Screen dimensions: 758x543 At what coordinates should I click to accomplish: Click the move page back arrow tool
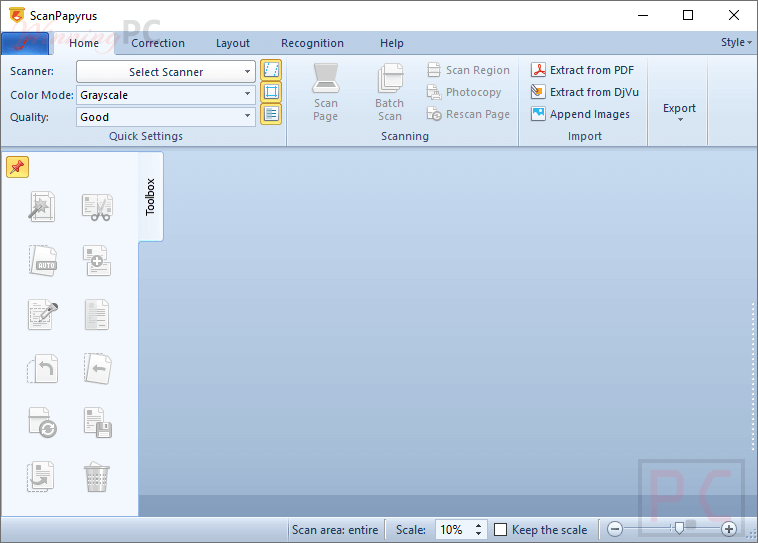click(97, 369)
